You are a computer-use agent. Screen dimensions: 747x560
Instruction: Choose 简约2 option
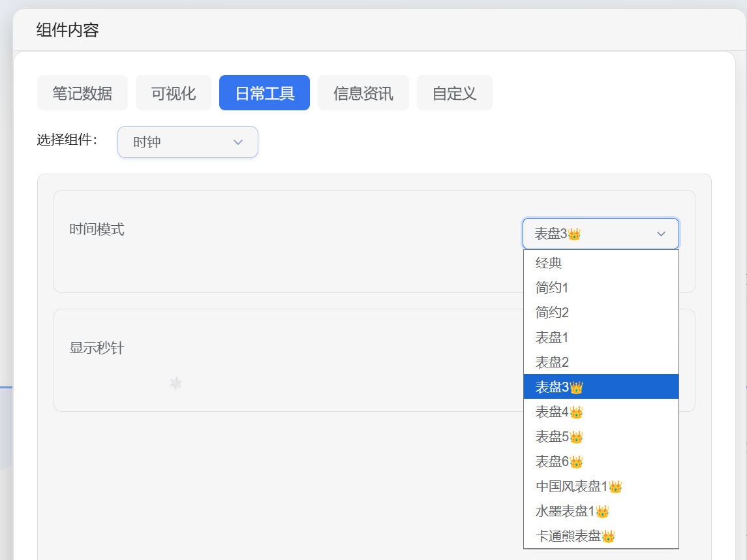point(601,313)
